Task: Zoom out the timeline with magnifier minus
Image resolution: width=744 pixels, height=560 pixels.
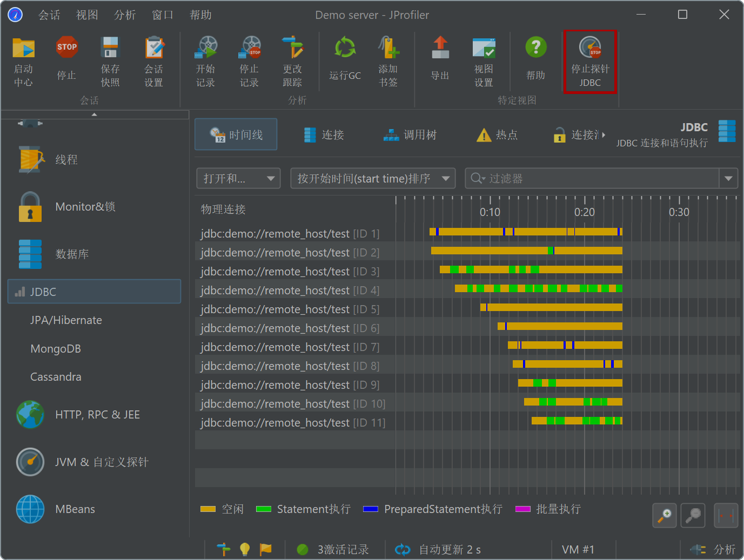Action: (x=693, y=516)
